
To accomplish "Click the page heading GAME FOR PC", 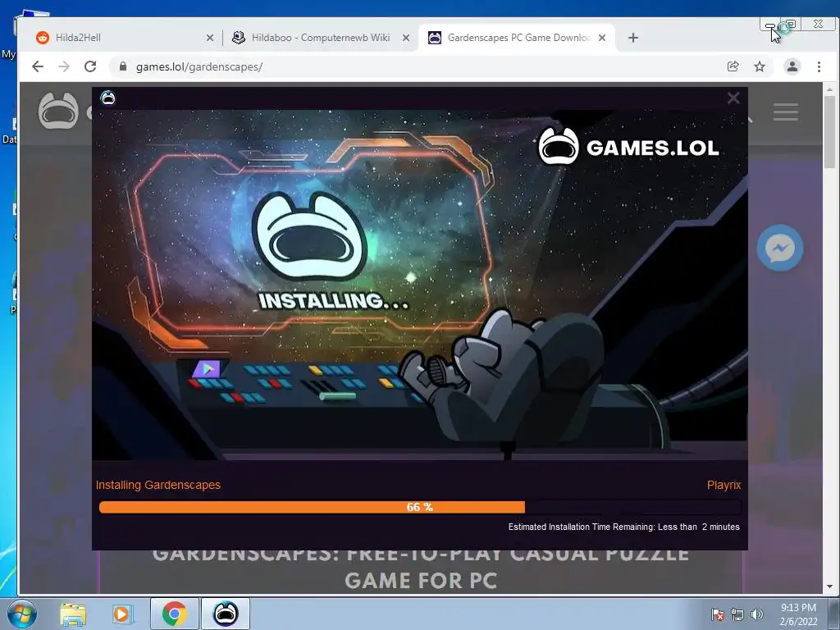I will (x=421, y=581).
